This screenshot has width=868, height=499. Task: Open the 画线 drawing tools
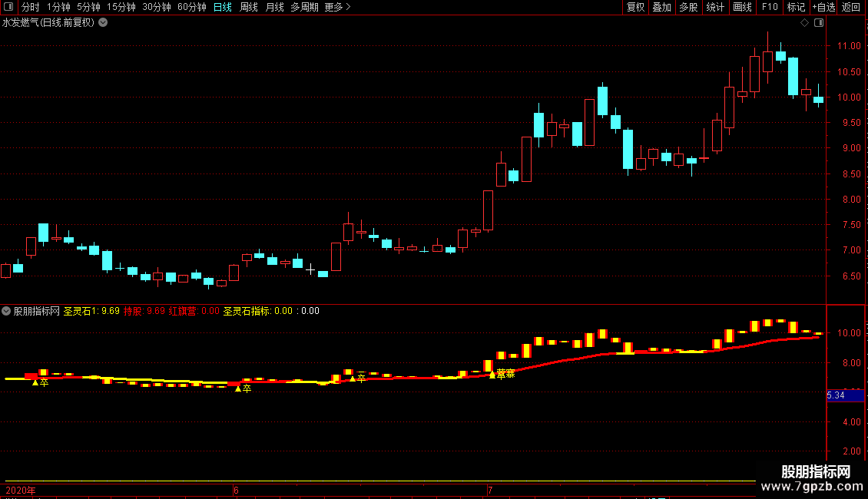[742, 7]
